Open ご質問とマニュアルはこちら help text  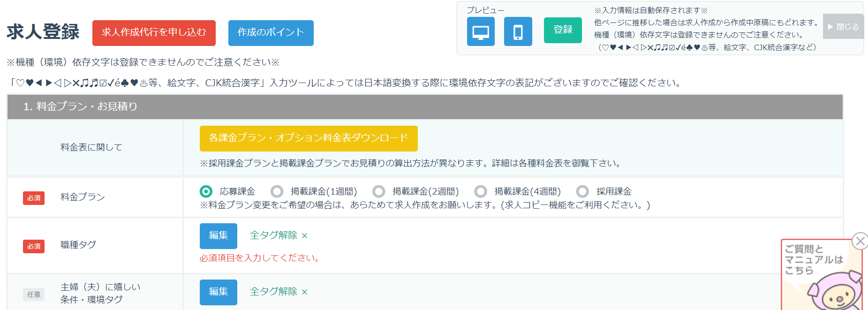pos(814,259)
